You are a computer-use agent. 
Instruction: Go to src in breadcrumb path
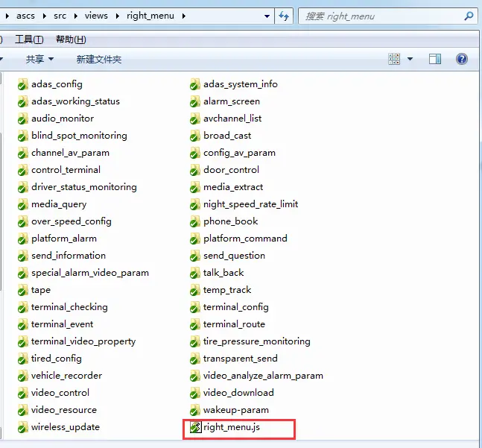tap(60, 16)
